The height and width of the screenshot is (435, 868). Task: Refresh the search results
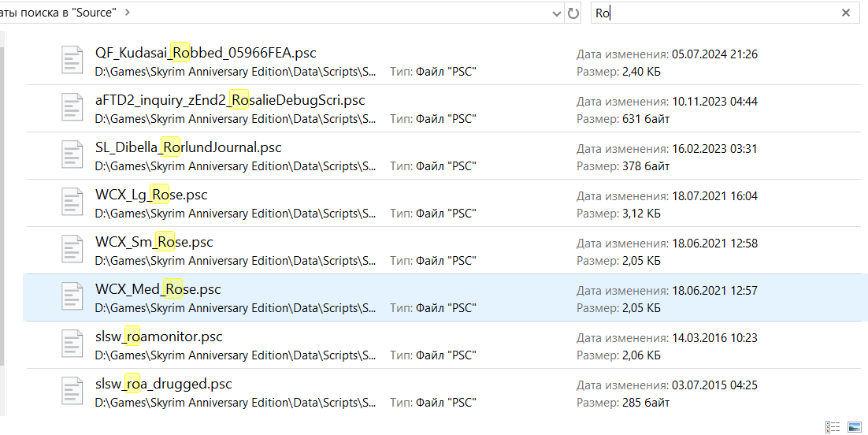point(573,13)
